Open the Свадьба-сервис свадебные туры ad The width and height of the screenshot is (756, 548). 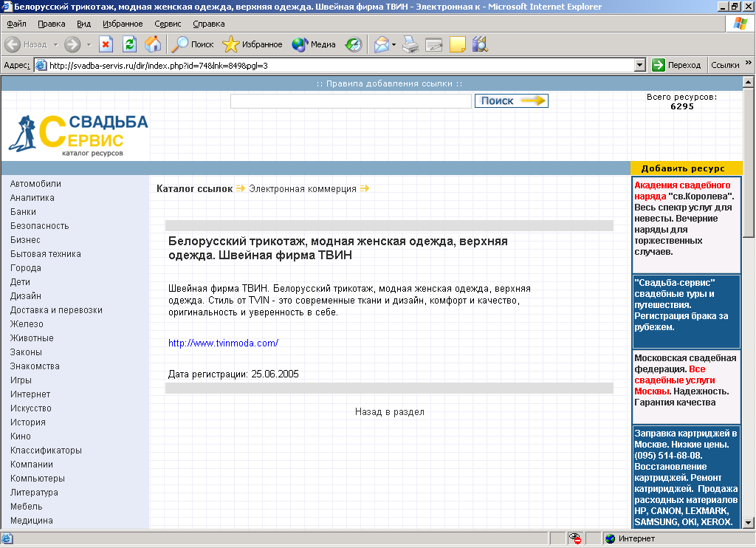click(686, 311)
